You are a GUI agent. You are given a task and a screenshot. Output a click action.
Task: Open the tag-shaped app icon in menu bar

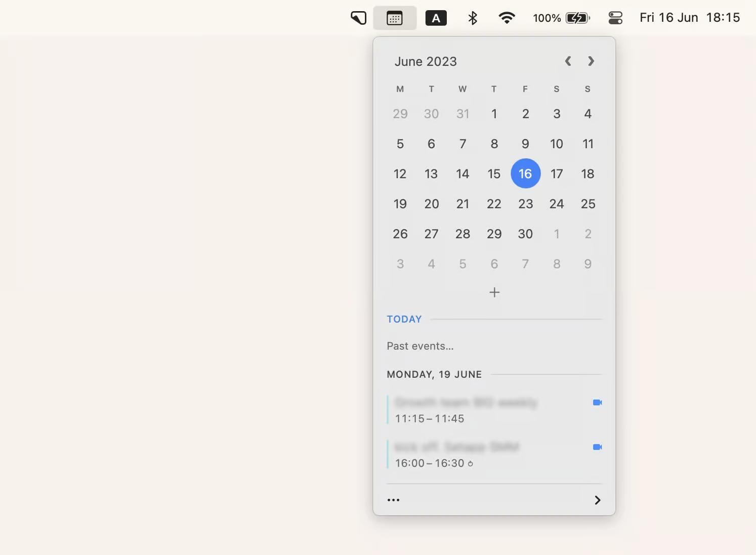pos(358,18)
